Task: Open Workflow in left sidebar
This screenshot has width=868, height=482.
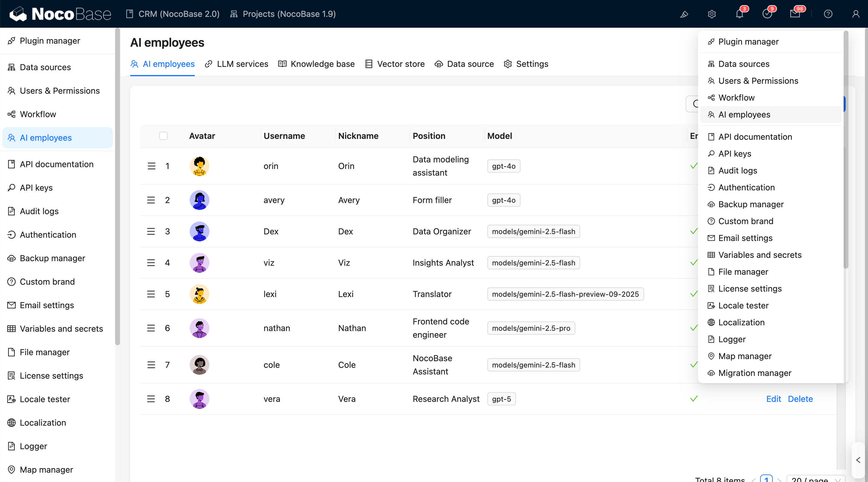Action: click(38, 114)
